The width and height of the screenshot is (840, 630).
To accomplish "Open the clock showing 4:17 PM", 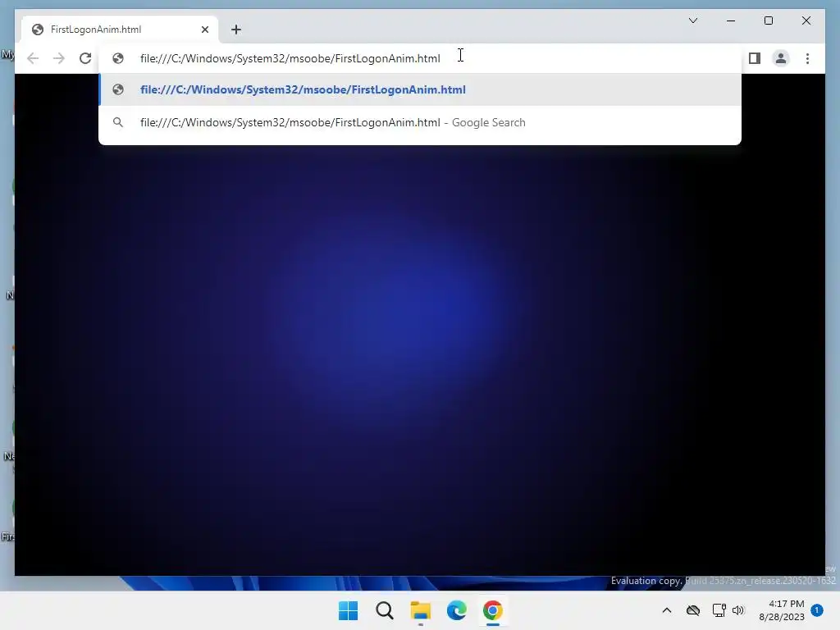I will [782, 610].
